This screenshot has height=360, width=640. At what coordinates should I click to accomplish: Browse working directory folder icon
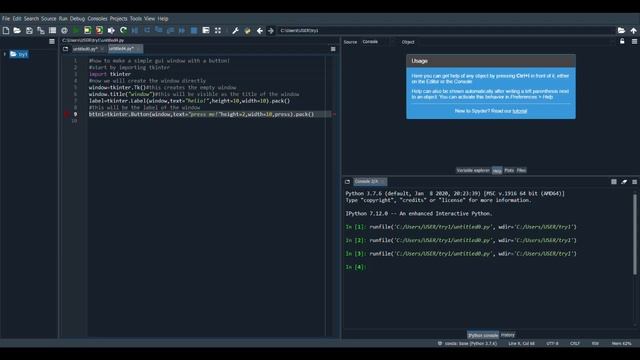pos(621,31)
